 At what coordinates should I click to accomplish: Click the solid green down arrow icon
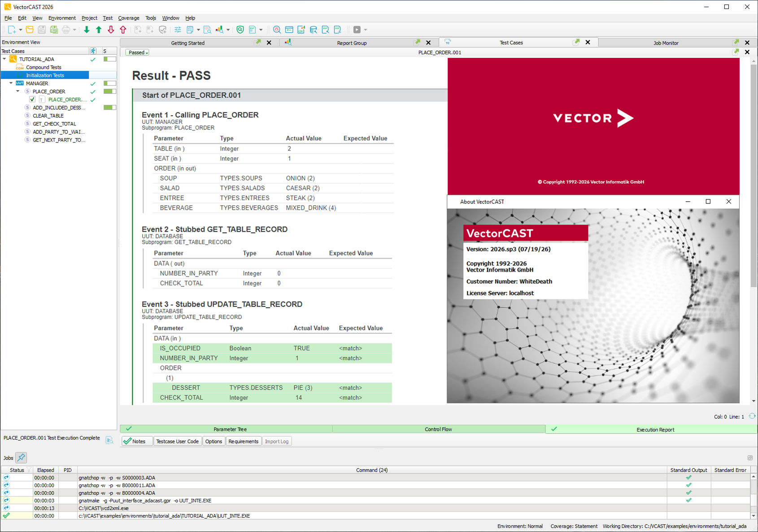[87, 30]
